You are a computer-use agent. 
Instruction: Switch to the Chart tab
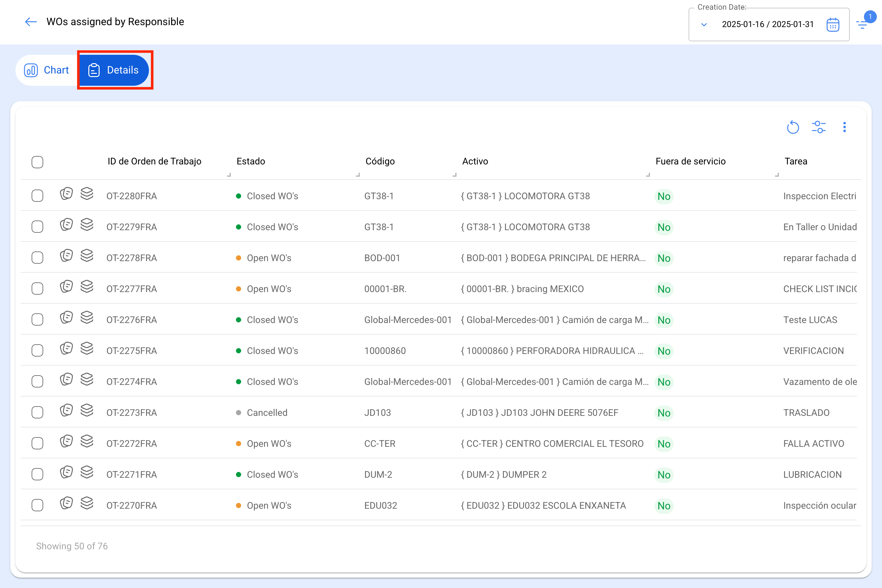point(47,70)
